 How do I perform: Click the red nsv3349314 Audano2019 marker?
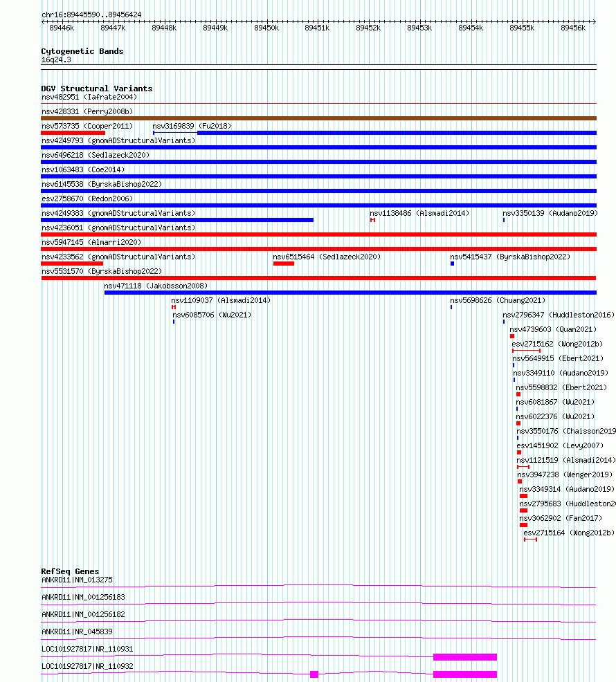point(524,496)
